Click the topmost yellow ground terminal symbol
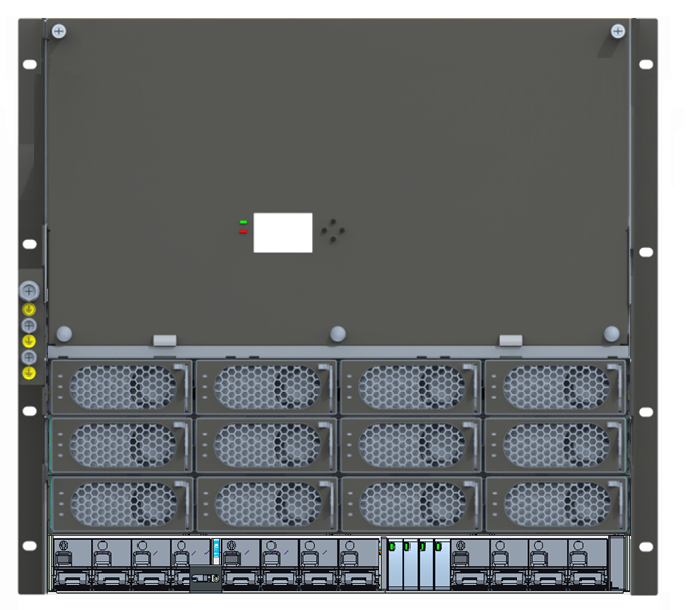The width and height of the screenshot is (688, 610). pyautogui.click(x=29, y=309)
